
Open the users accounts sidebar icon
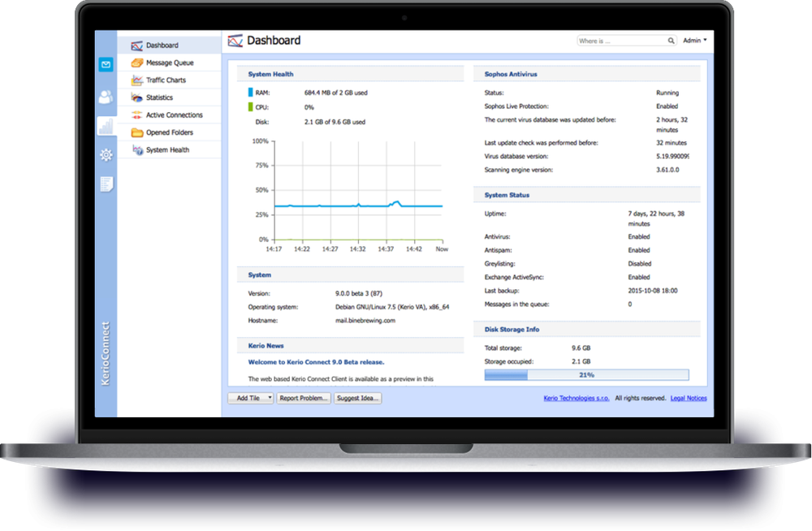pyautogui.click(x=106, y=97)
